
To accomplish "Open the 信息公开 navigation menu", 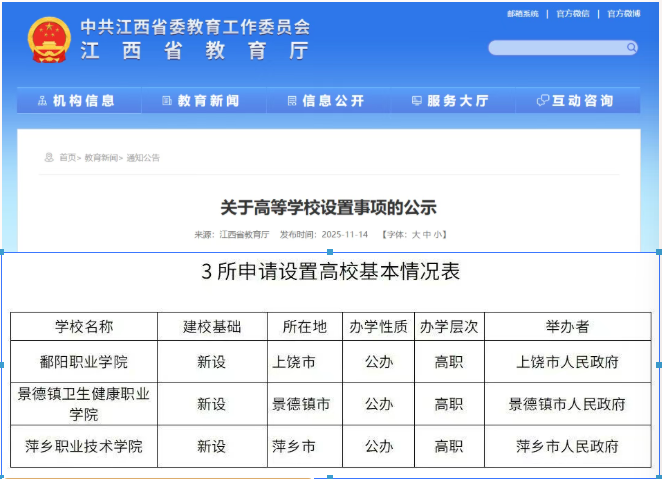I will click(x=328, y=100).
